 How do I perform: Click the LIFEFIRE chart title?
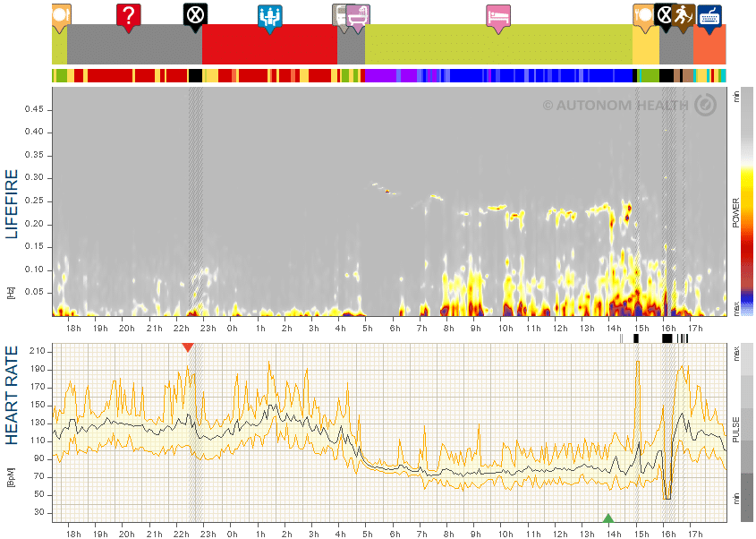coord(11,204)
